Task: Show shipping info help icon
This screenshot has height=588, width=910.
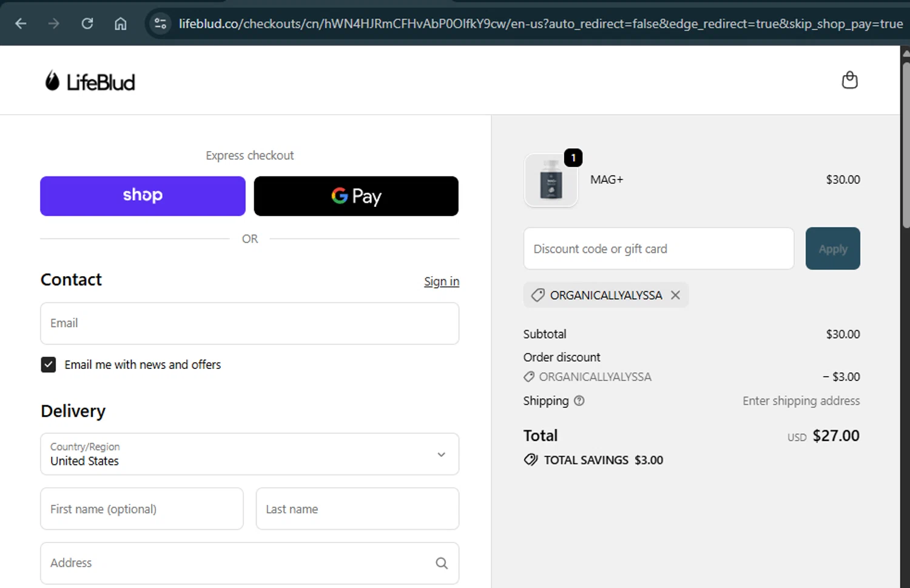Action: pos(579,400)
